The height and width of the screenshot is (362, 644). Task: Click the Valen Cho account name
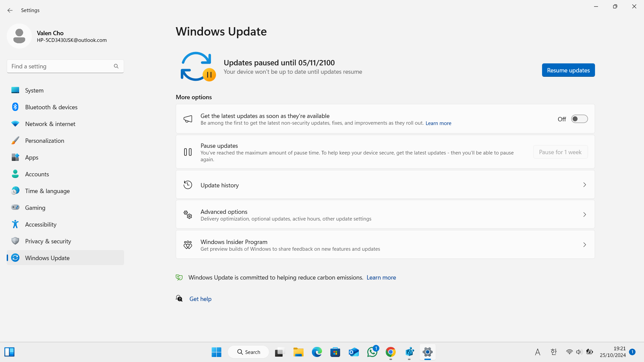(50, 33)
